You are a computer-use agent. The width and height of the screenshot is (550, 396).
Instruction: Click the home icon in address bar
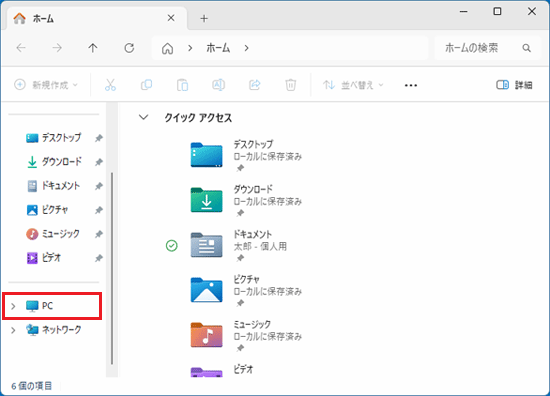168,48
